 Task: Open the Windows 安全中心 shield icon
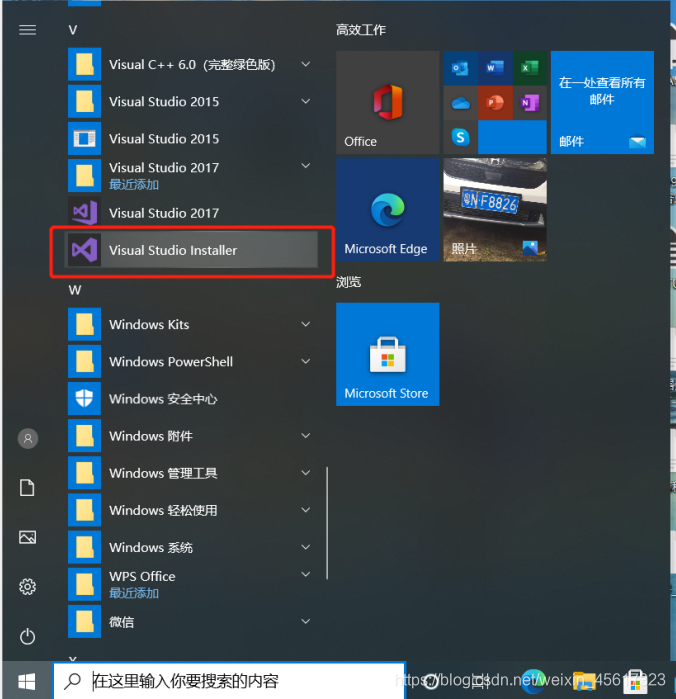pyautogui.click(x=84, y=399)
